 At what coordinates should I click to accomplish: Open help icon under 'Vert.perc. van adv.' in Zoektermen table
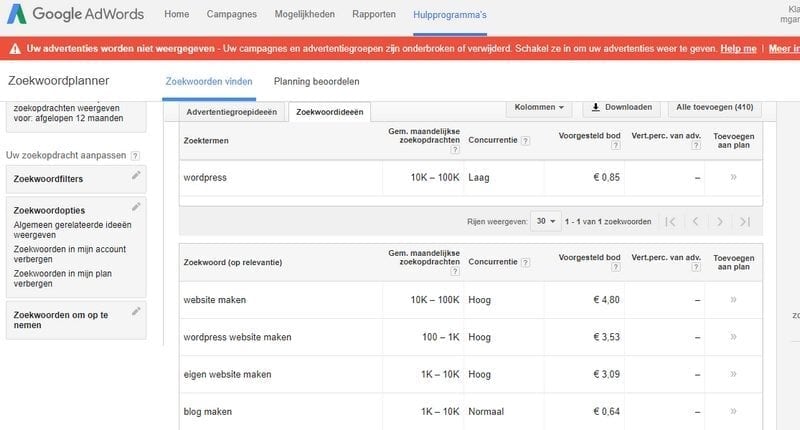click(696, 145)
